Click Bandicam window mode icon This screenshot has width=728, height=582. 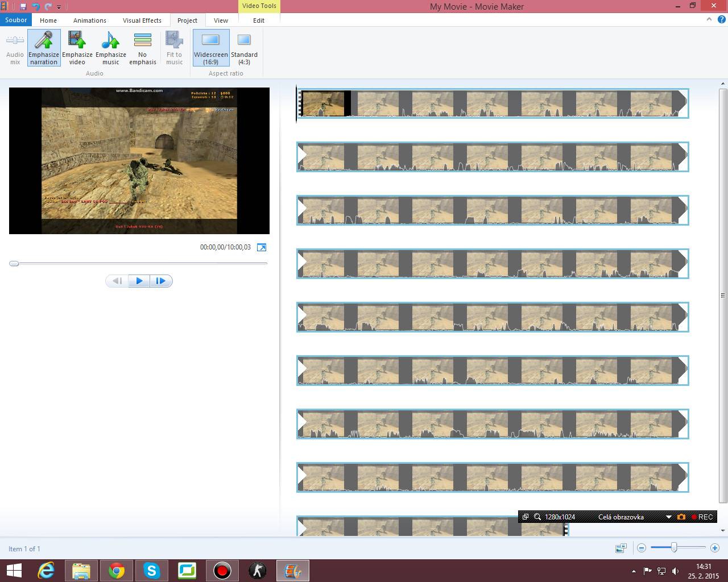coord(526,517)
